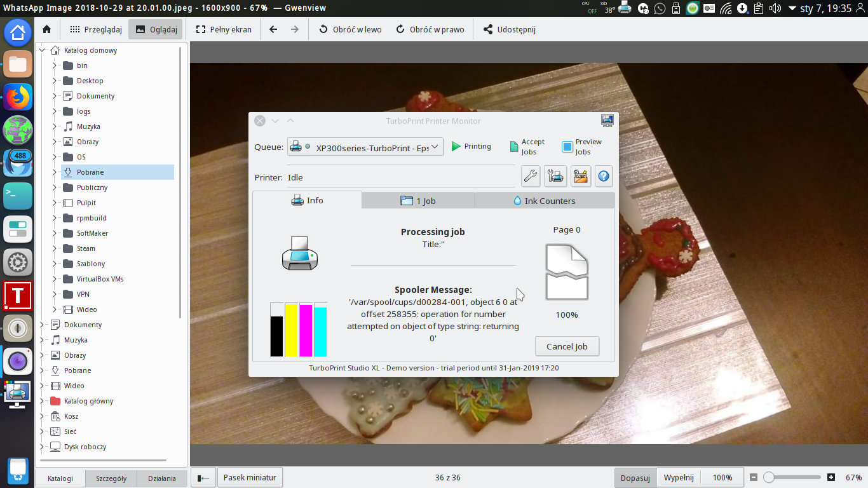Viewport: 868px width, 488px height.
Task: Collapse the Katalog domowy tree
Action: point(41,50)
